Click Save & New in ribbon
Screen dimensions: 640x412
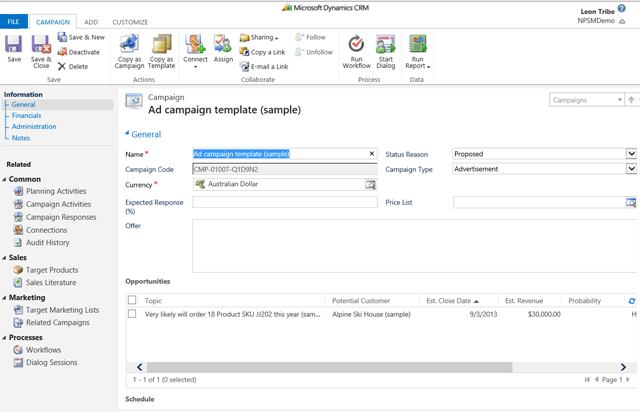click(x=81, y=37)
